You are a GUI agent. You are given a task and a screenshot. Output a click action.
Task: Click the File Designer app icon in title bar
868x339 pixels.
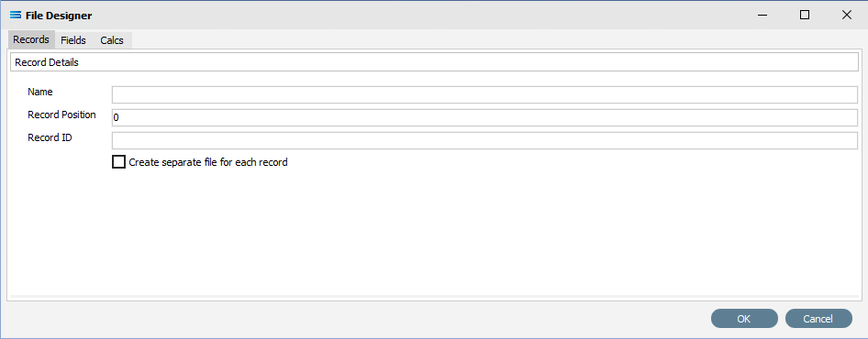(x=16, y=16)
